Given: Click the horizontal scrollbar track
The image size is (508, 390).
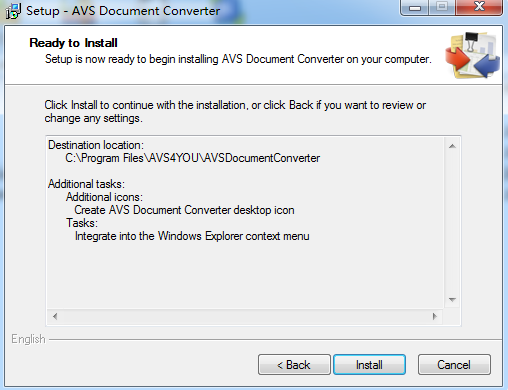Looking at the screenshot, I should tap(245, 316).
